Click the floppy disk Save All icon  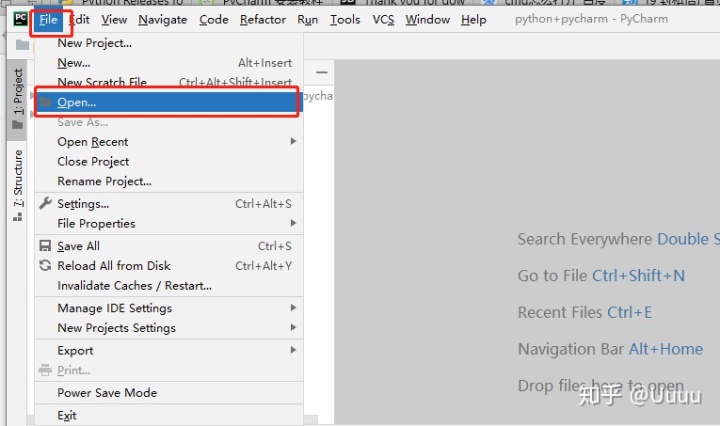tap(45, 246)
